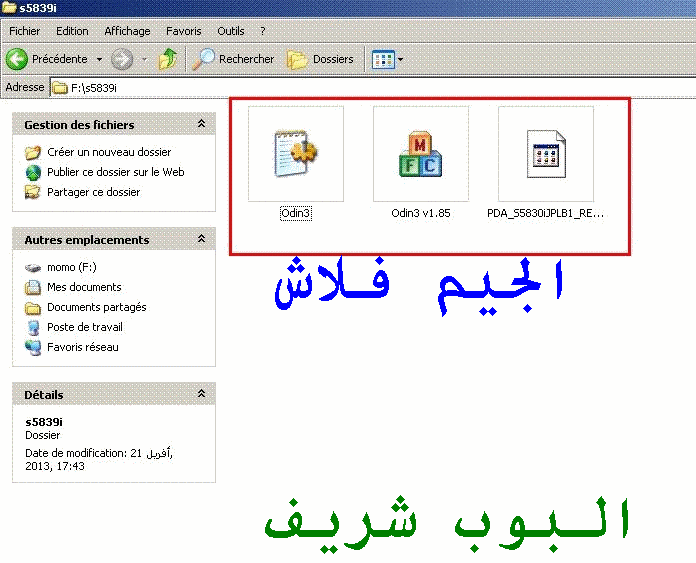Open the views mode dropdown arrow
Screen dimensions: 696x563
pos(400,59)
